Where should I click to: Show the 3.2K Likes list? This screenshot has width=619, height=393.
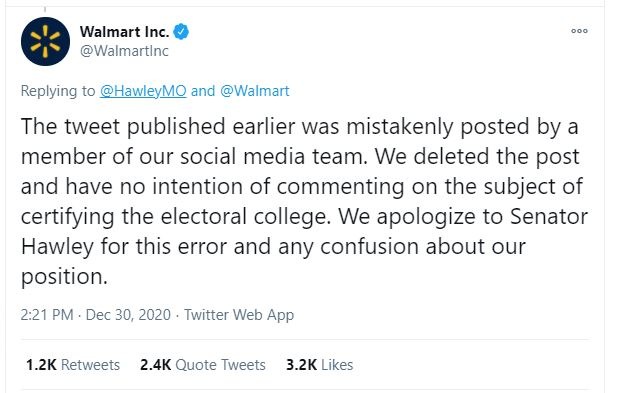pyautogui.click(x=319, y=364)
